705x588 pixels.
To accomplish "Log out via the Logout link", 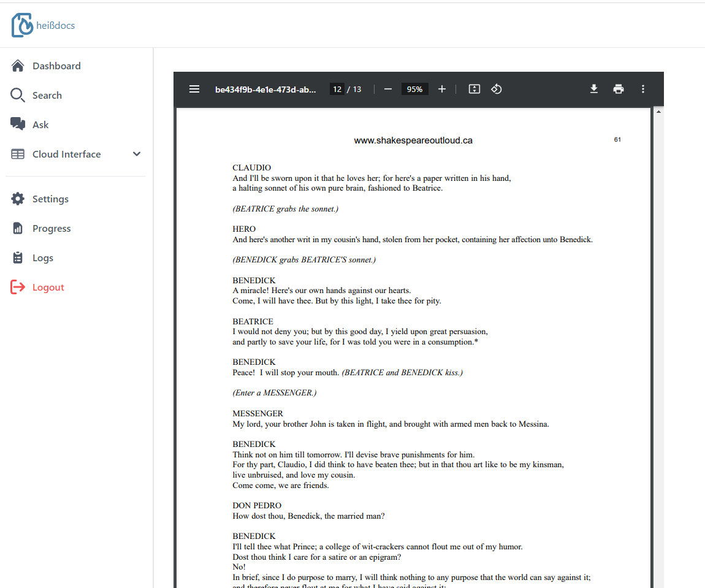I will coord(48,288).
